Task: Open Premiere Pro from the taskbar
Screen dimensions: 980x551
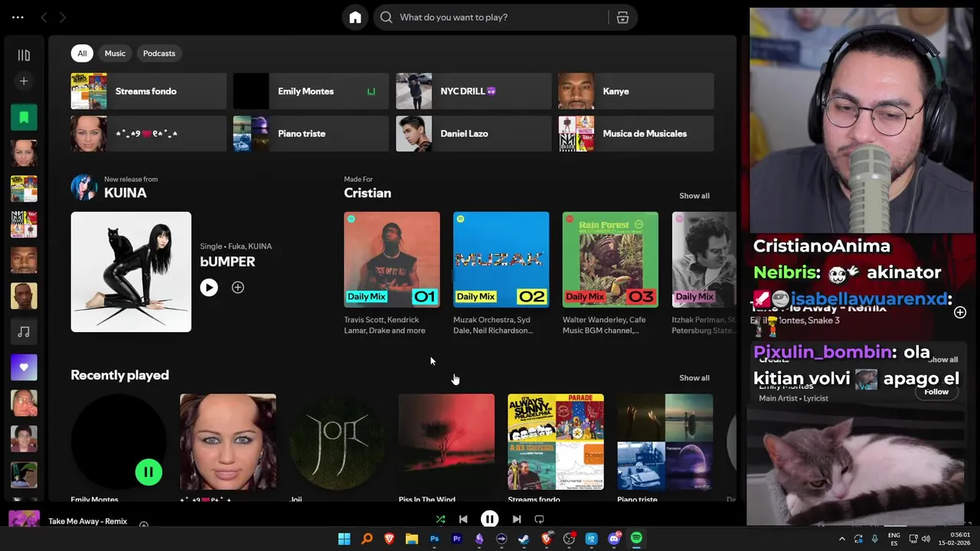Action: point(456,539)
